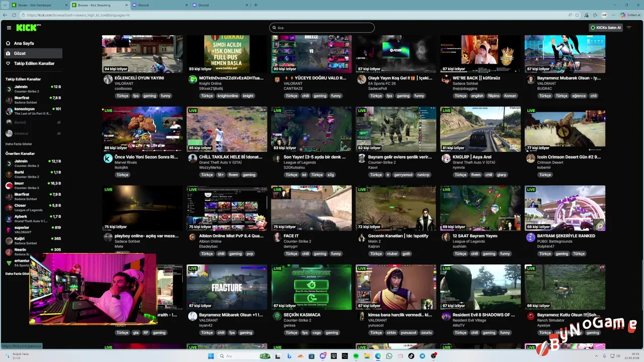Open KNGLRP | Asya Arel stream title

click(472, 157)
